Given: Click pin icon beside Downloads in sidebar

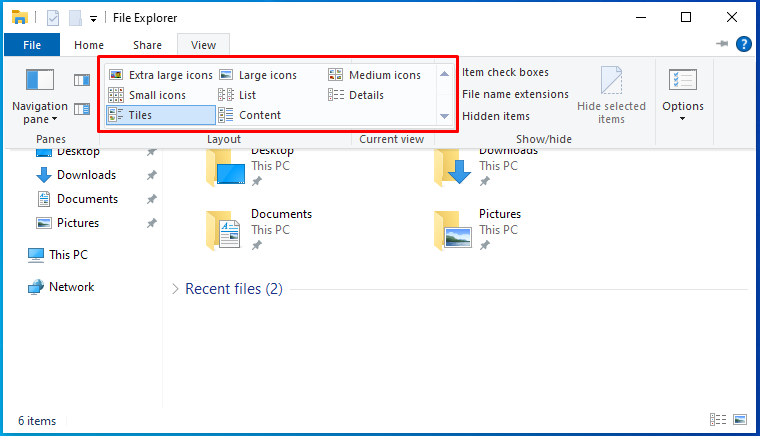Looking at the screenshot, I should (152, 175).
